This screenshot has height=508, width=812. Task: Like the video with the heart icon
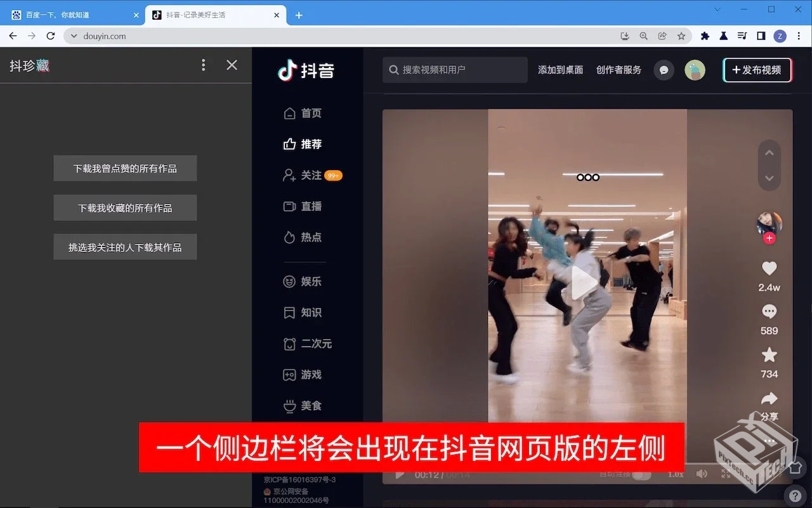[769, 268]
